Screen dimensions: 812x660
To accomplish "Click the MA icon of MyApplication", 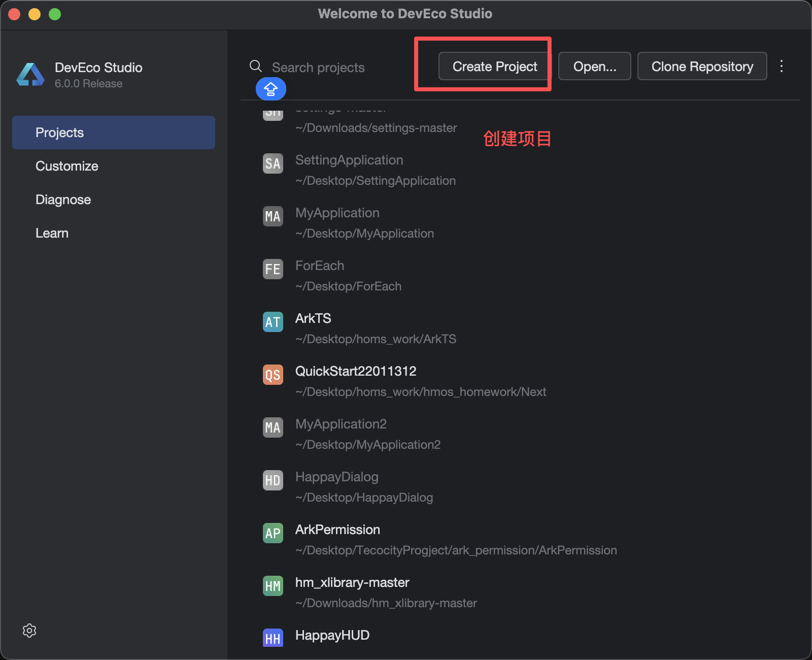I will click(x=273, y=216).
